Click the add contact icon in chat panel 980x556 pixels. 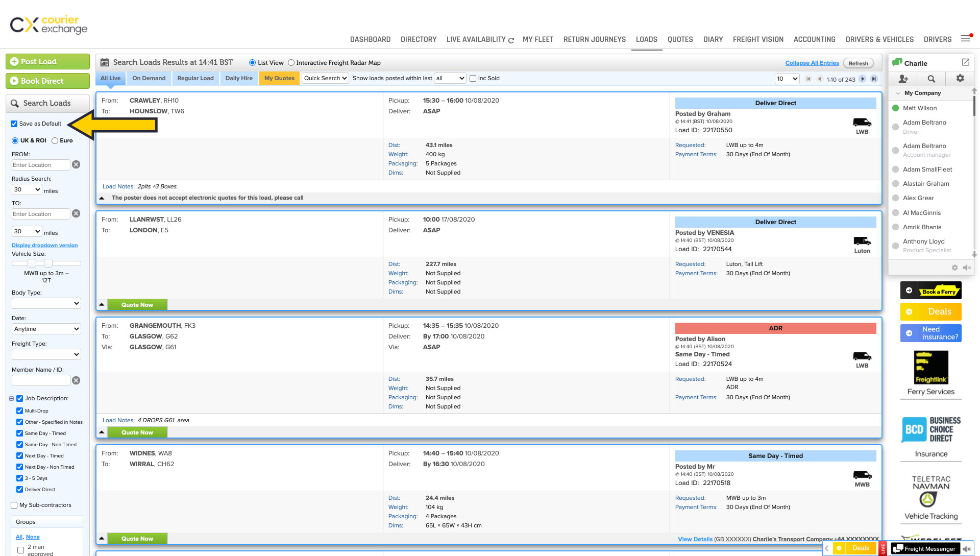[x=903, y=79]
